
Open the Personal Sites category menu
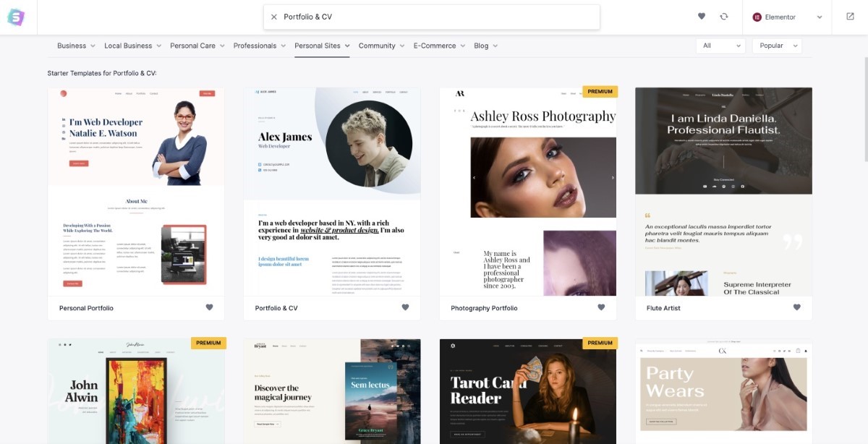click(322, 46)
